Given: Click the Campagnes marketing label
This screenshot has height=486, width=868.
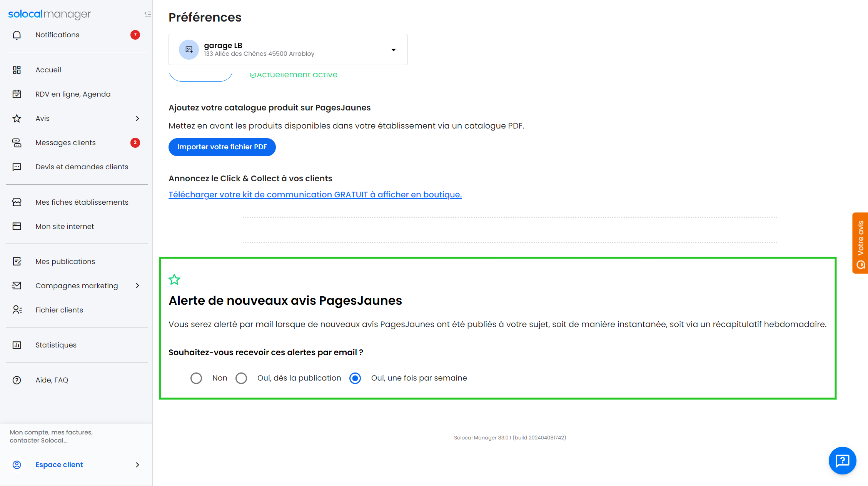Looking at the screenshot, I should point(77,286).
